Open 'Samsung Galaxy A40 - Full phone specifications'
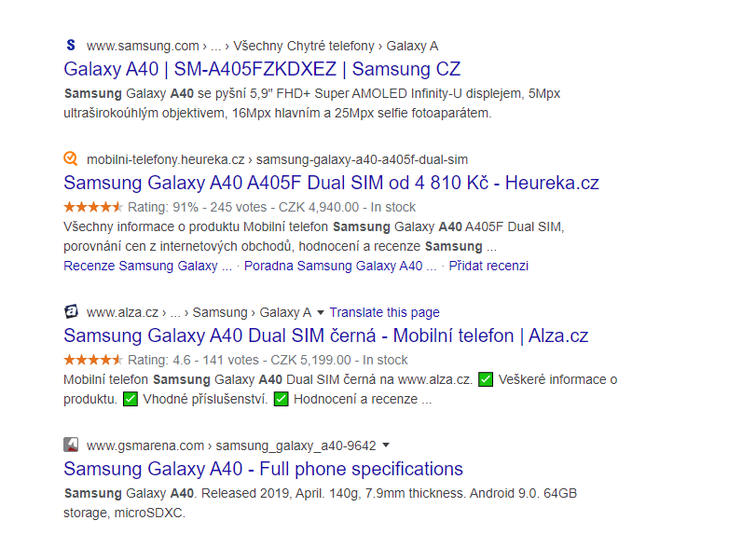The image size is (756, 548). (263, 469)
